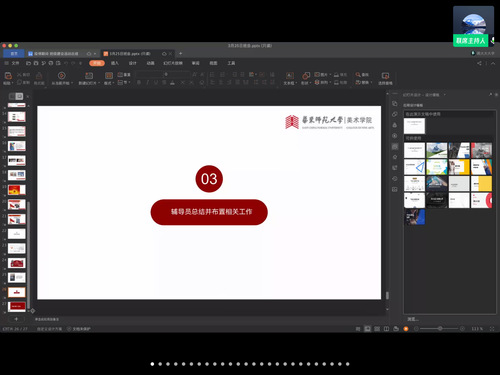This screenshot has height=375, width=500.
Task: Click the new slide icon
Action: 89,76
